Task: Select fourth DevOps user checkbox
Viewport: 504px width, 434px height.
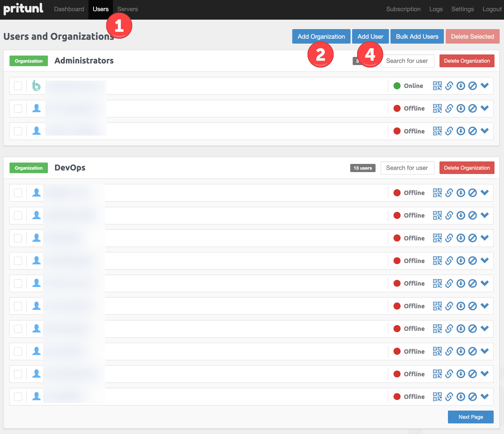Action: coord(18,261)
